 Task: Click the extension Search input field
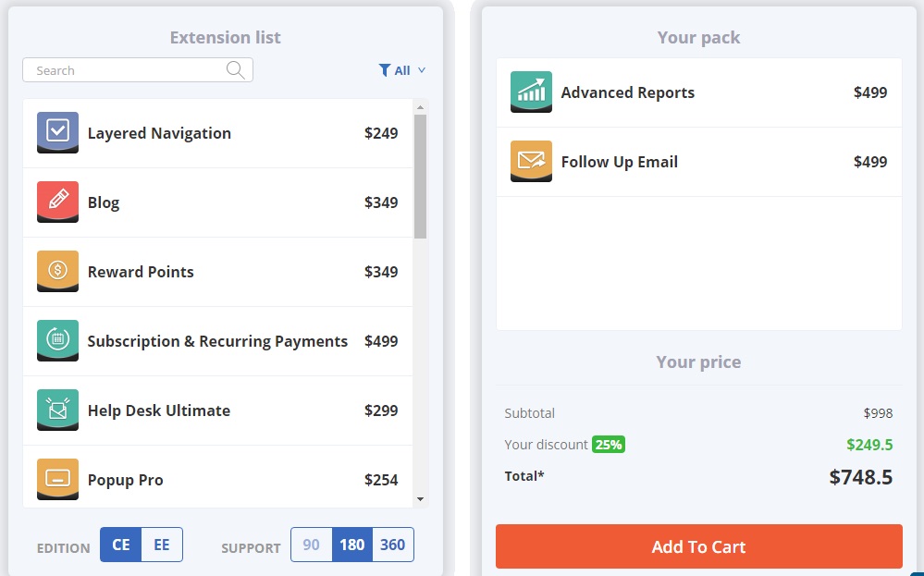(125, 70)
